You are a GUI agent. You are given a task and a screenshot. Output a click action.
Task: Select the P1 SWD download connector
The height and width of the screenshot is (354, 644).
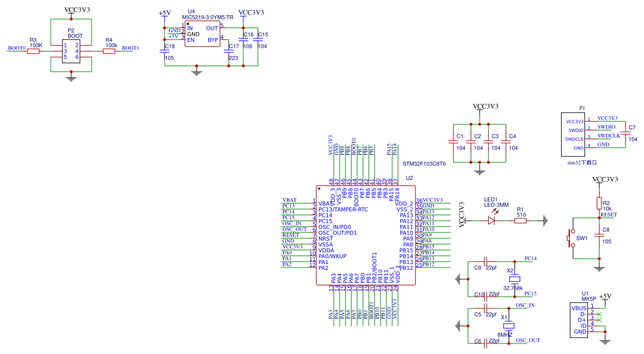pyautogui.click(x=573, y=132)
